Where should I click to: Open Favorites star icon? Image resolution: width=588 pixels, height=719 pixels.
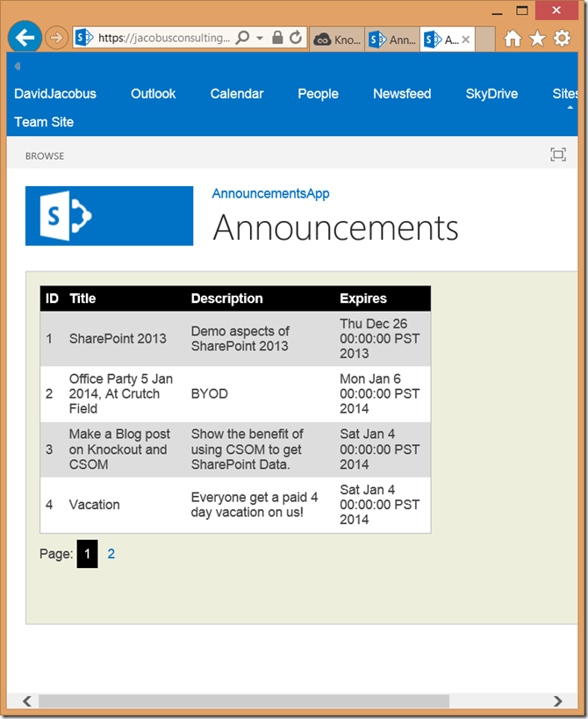(537, 39)
